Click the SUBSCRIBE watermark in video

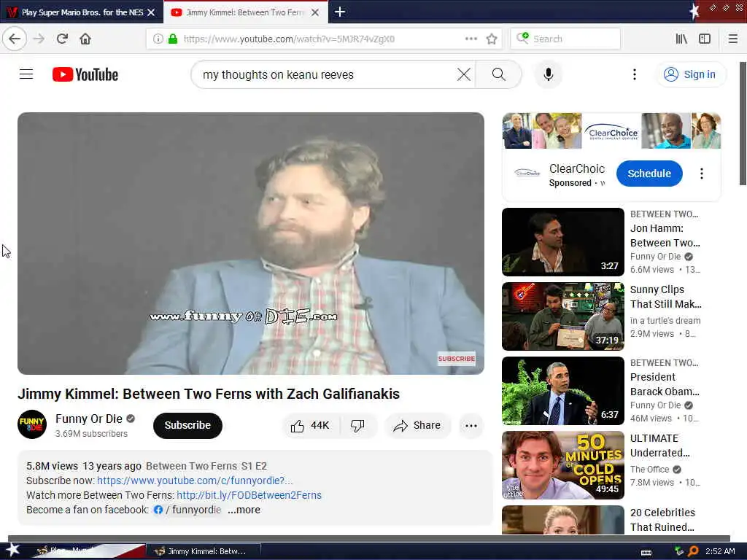(x=457, y=359)
